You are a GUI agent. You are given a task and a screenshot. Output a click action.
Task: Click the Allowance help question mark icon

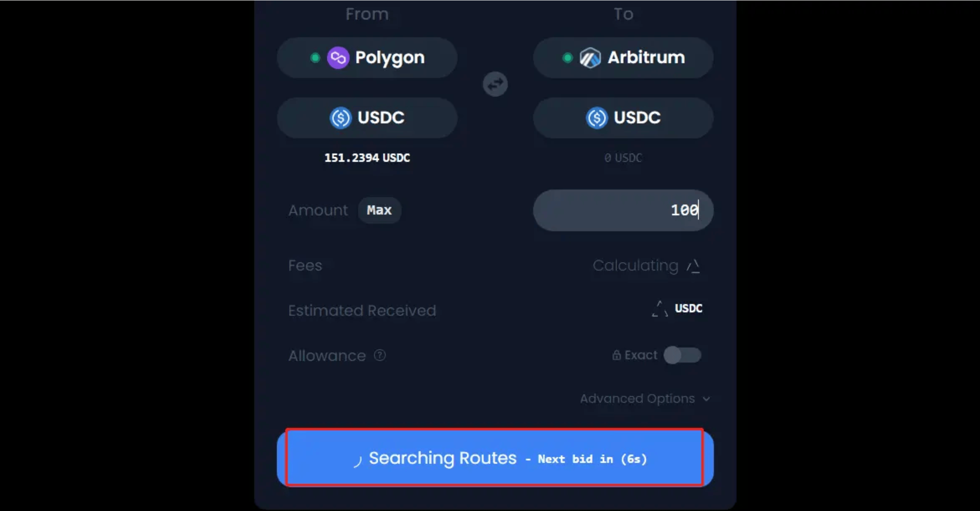click(x=379, y=355)
